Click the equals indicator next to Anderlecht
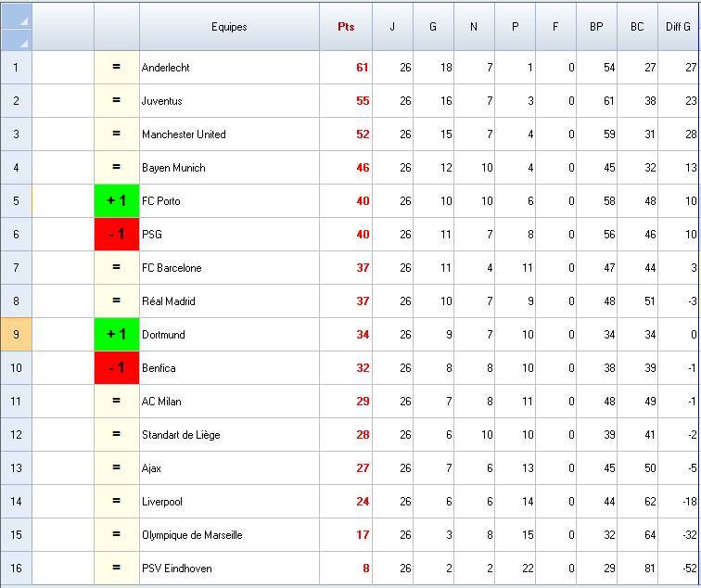This screenshot has width=701, height=588. [117, 68]
